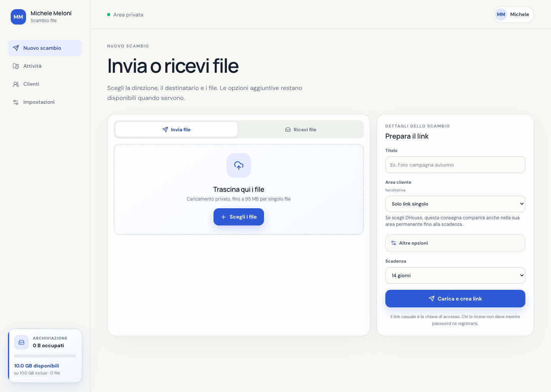Switch to the Invia file tab
The image size is (551, 392).
176,129
